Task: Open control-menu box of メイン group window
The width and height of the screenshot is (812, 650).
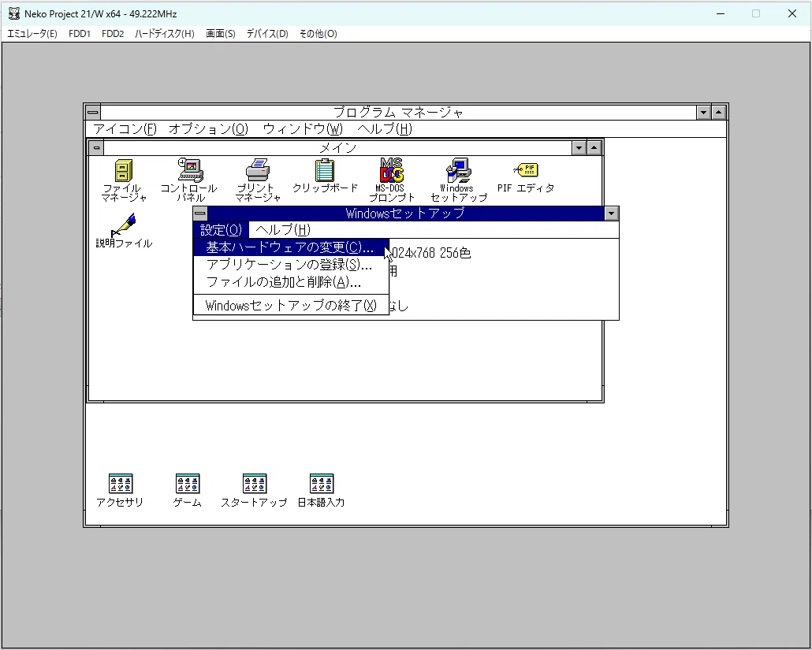Action: coord(96,148)
